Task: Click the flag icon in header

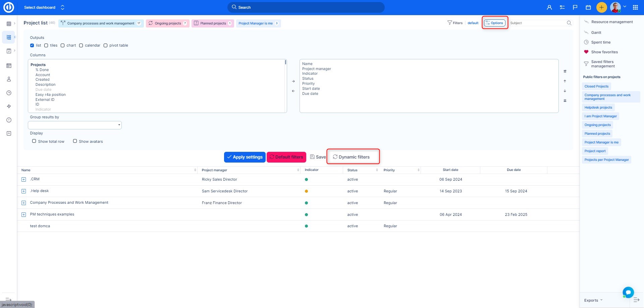Action: pyautogui.click(x=575, y=7)
